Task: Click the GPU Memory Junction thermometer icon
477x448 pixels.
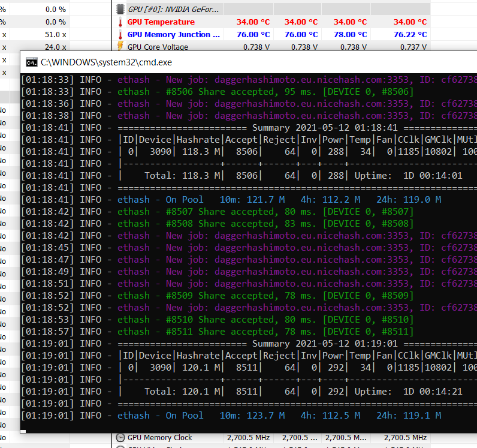Action: point(120,35)
